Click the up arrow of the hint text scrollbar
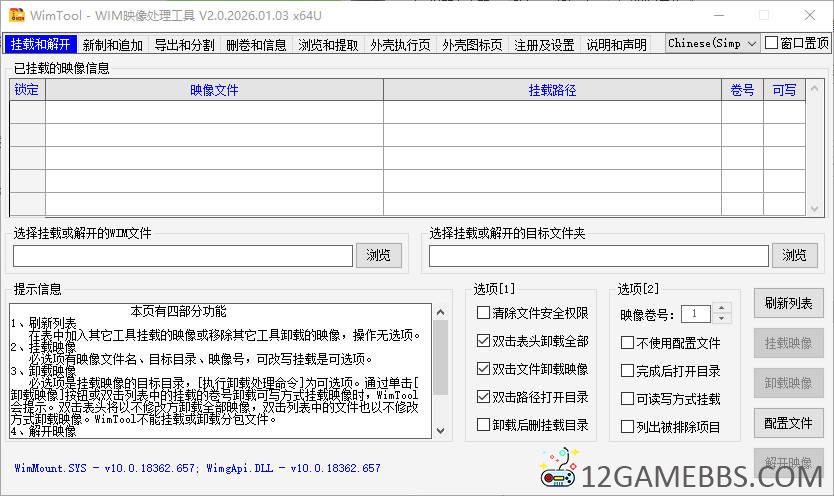The width and height of the screenshot is (834, 496). pyautogui.click(x=440, y=314)
